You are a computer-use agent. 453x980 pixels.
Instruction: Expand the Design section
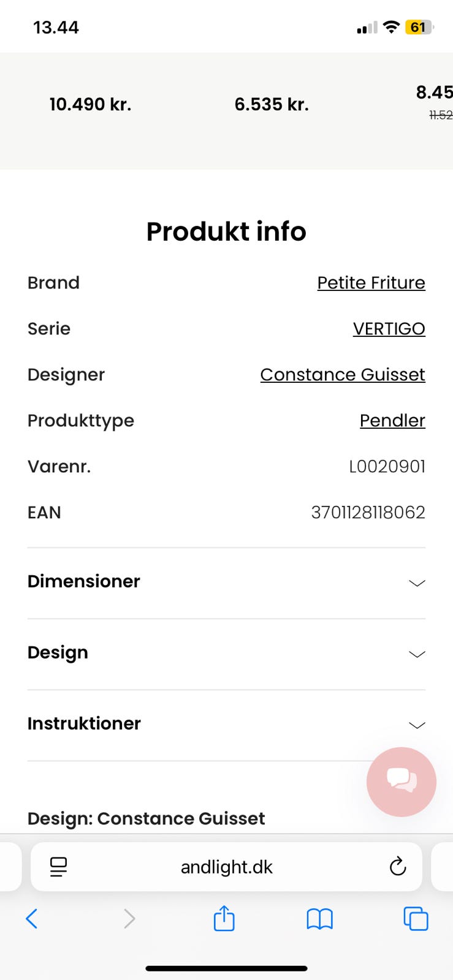[226, 653]
